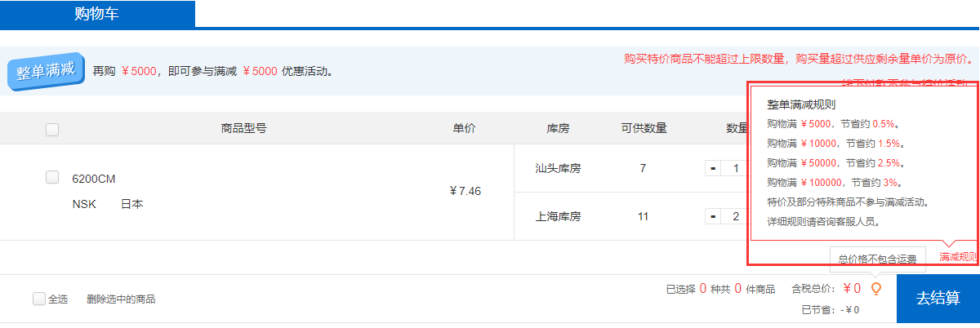Click the 含税总价 amount ¥0
The image size is (980, 328).
(852, 288)
